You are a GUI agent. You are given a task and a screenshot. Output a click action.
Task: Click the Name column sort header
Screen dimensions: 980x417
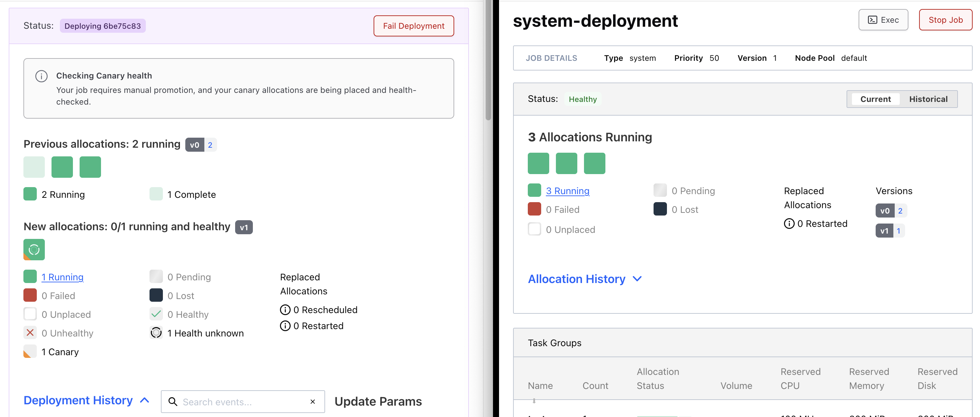(x=540, y=386)
